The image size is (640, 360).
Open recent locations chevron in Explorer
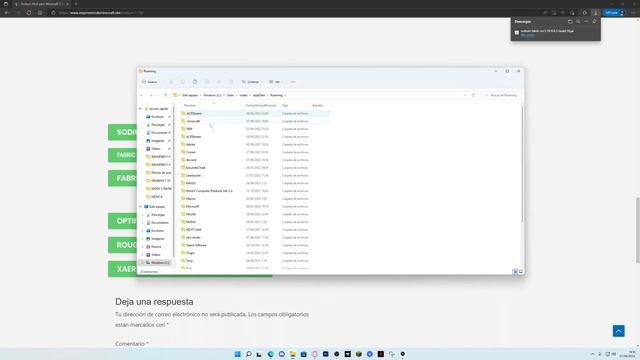158,95
